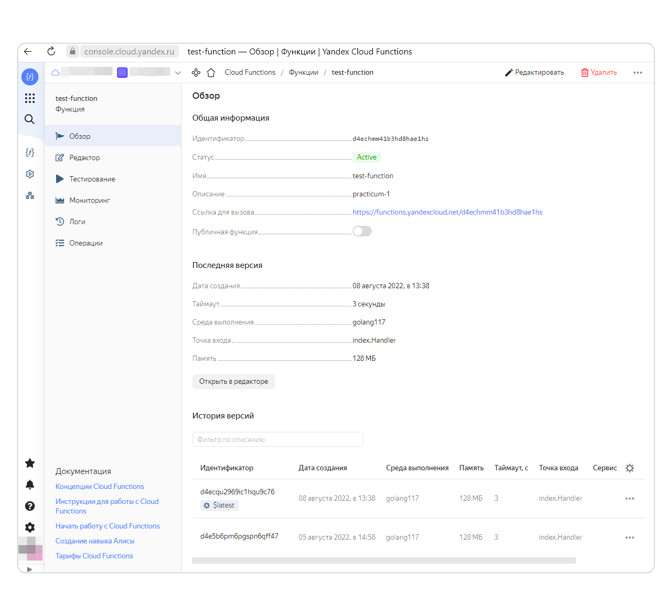Screen dimensions: 672x616
Task: Go to the home icon in breadcrumbs
Action: tap(211, 73)
